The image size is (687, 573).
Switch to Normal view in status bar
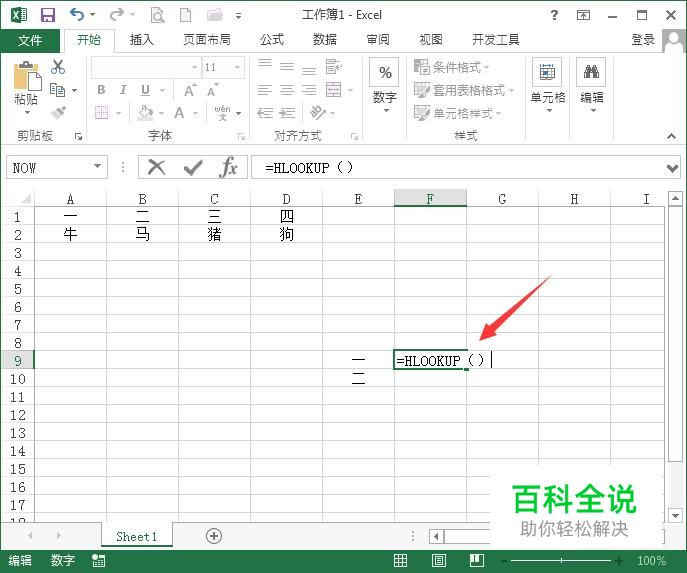point(400,560)
